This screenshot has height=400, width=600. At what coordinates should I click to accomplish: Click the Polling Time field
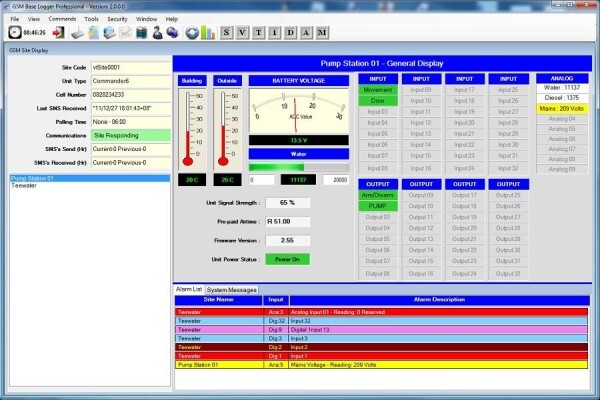pos(131,122)
